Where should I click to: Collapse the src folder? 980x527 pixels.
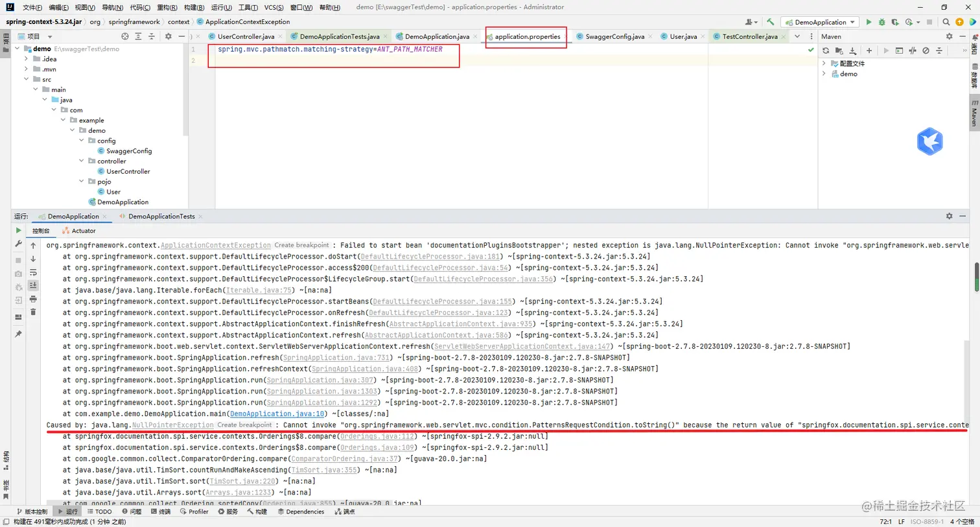point(27,79)
